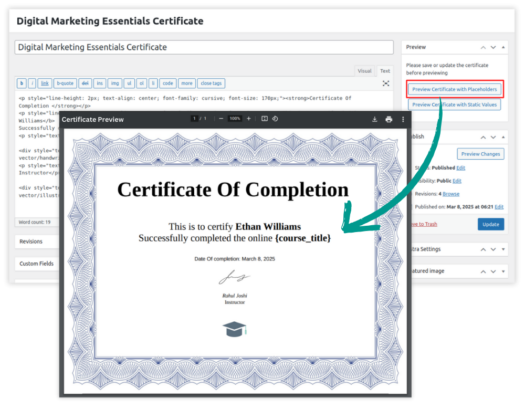
Task: Click the certificate title input field
Action: pyautogui.click(x=204, y=47)
